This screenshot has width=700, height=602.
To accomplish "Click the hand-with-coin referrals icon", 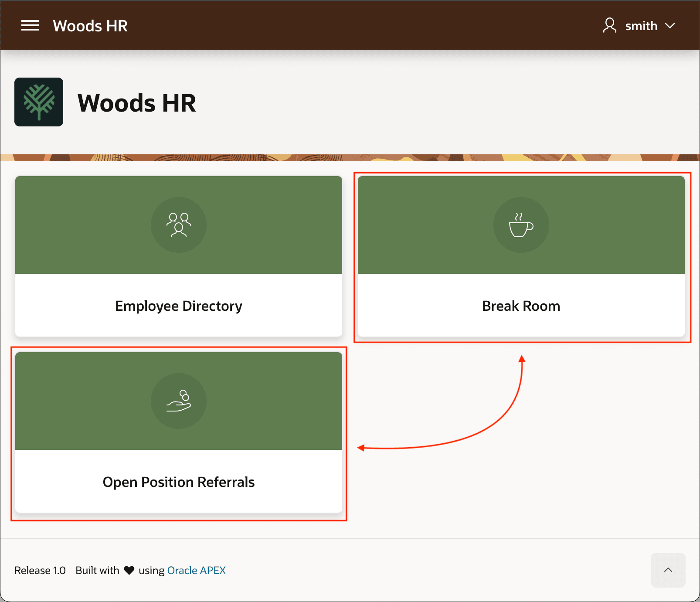I will pyautogui.click(x=179, y=401).
